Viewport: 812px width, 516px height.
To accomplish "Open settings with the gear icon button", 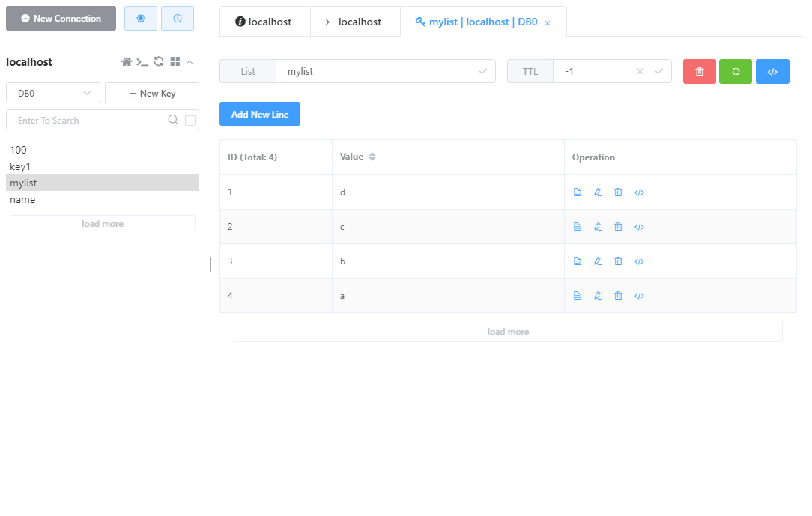I will pos(140,19).
